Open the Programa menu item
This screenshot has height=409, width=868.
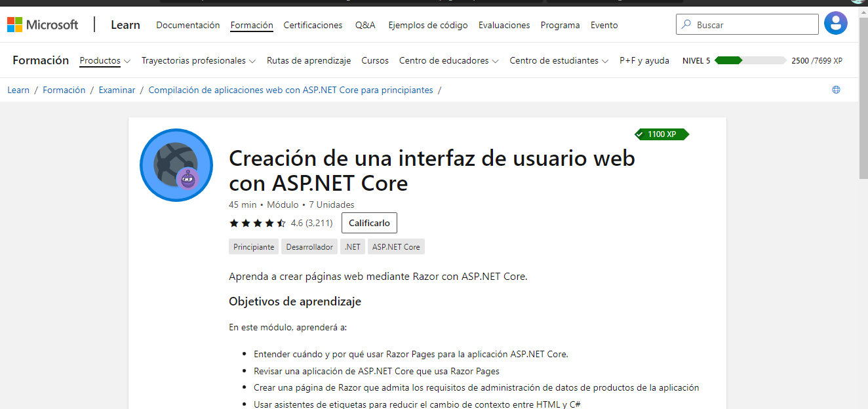[x=560, y=25]
